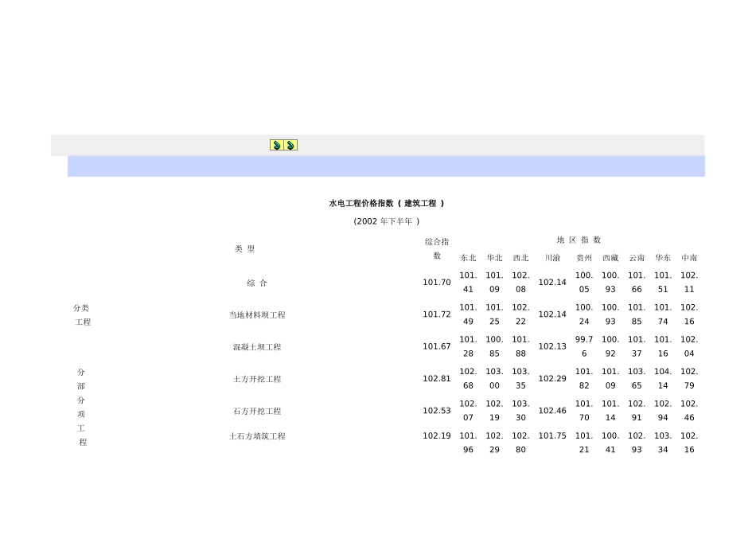Click 东北 value 101.41 in 综合 row
Screen dimensions: 756x535
[468, 282]
